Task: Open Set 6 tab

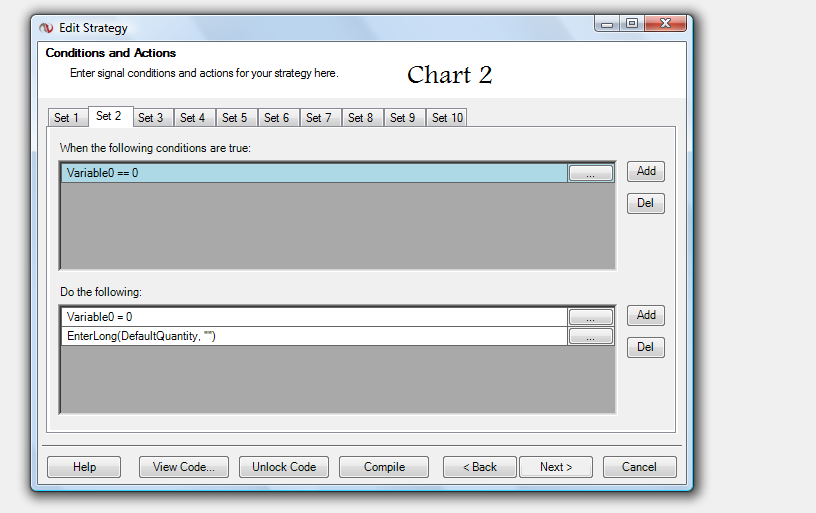Action: point(276,118)
